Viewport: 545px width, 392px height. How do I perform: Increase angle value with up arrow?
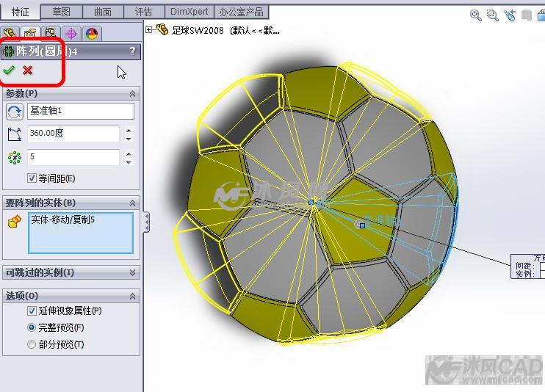pos(129,131)
